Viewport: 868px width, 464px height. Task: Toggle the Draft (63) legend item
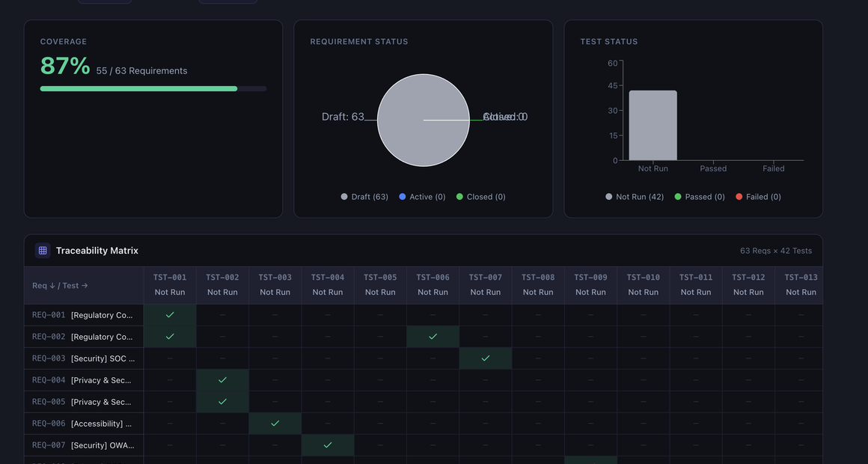[x=364, y=197]
